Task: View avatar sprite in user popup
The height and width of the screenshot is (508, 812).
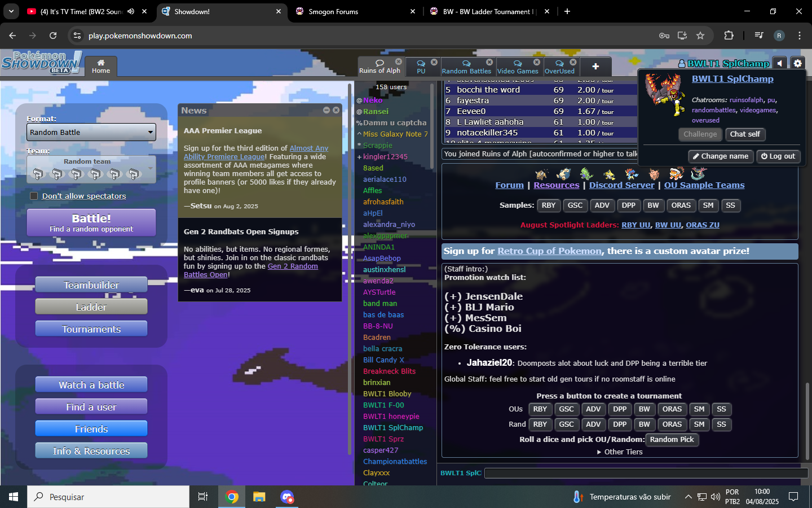Action: 665,94
